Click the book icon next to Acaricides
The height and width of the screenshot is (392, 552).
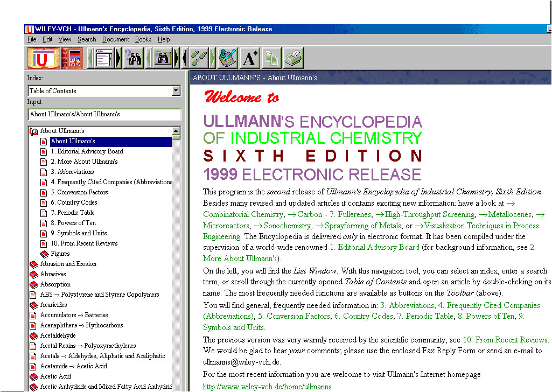34,305
